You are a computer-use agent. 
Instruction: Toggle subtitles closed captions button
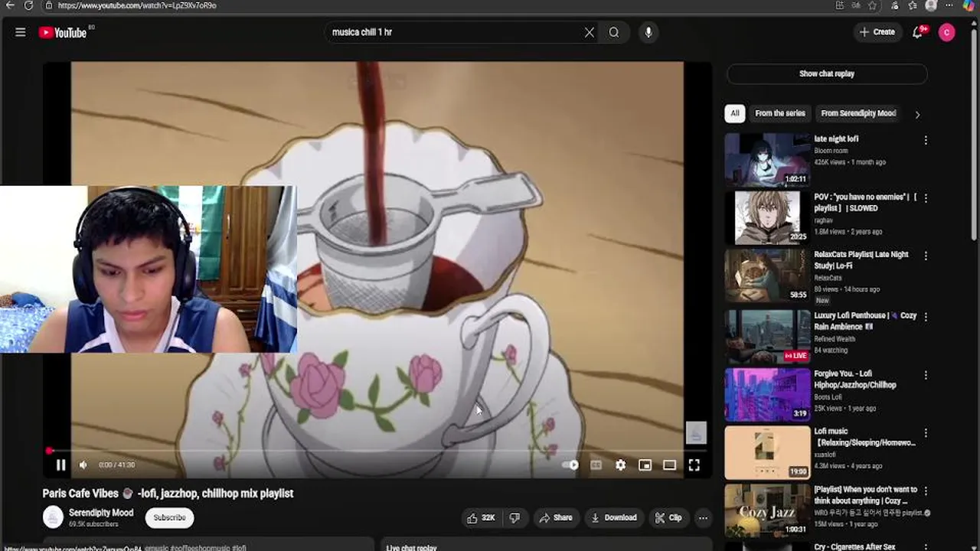pyautogui.click(x=596, y=465)
